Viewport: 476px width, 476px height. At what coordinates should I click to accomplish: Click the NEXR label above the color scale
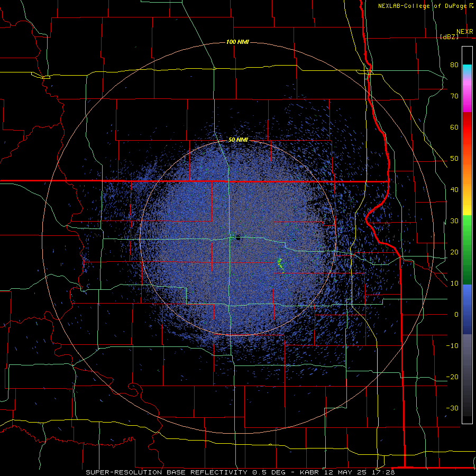[x=465, y=32]
